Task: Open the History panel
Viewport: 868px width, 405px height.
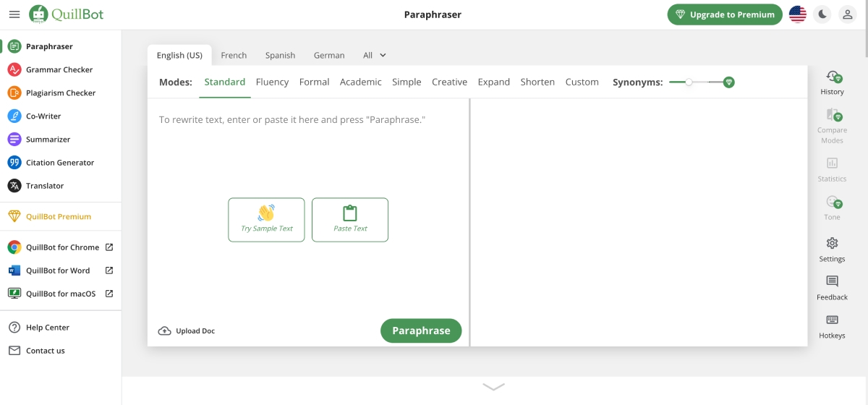Action: coord(832,82)
